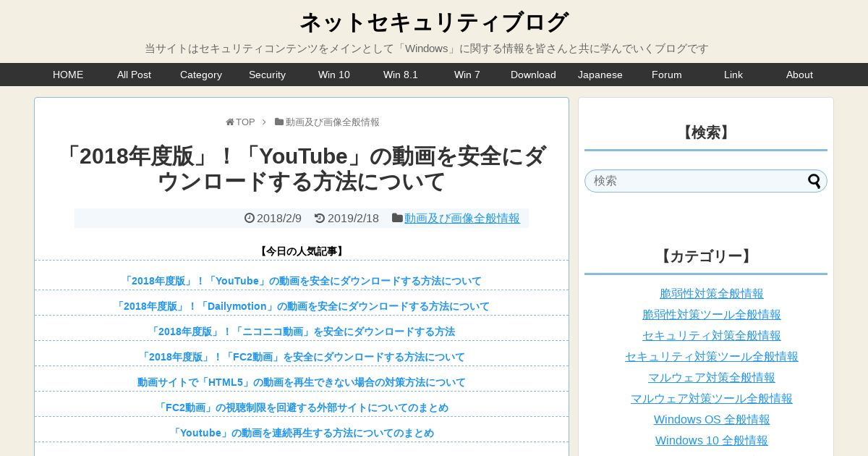Switch to the Japanese menu item
Image resolution: width=868 pixels, height=456 pixels.
pyautogui.click(x=600, y=75)
